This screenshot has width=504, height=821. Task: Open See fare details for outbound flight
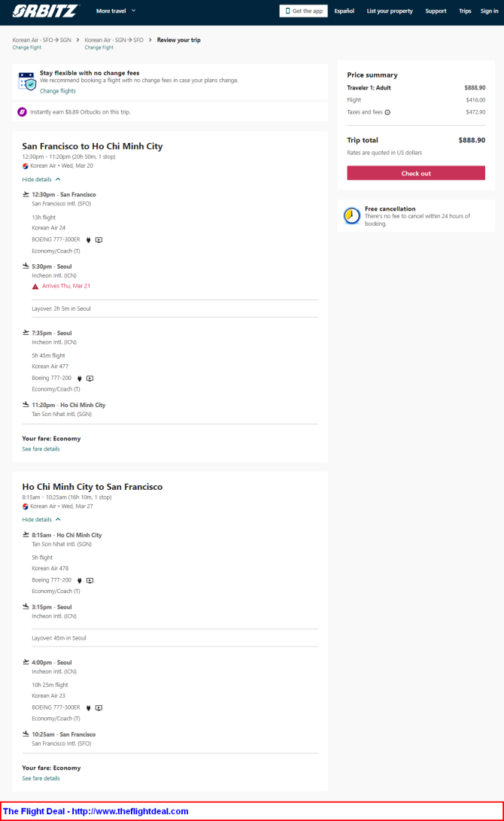point(41,449)
